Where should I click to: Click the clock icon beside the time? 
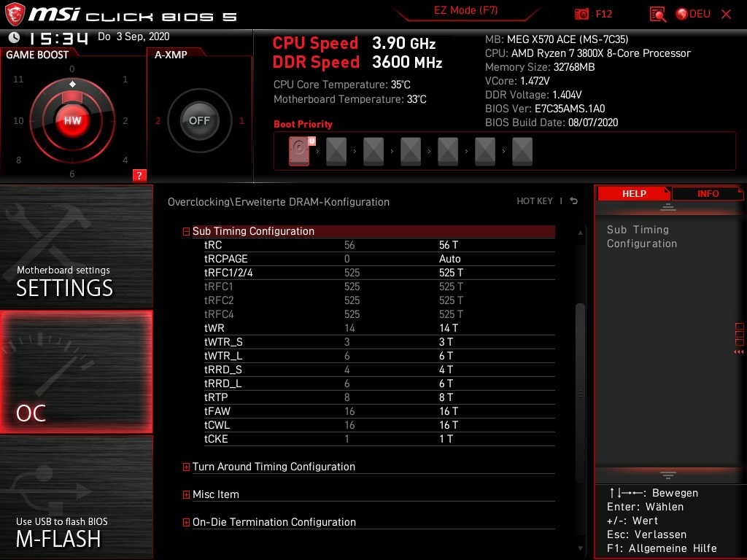click(15, 36)
